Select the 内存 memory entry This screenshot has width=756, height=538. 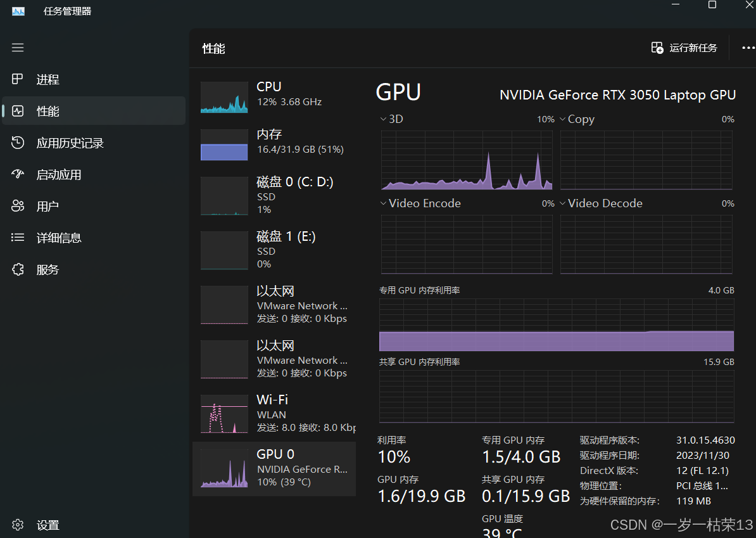pyautogui.click(x=274, y=144)
